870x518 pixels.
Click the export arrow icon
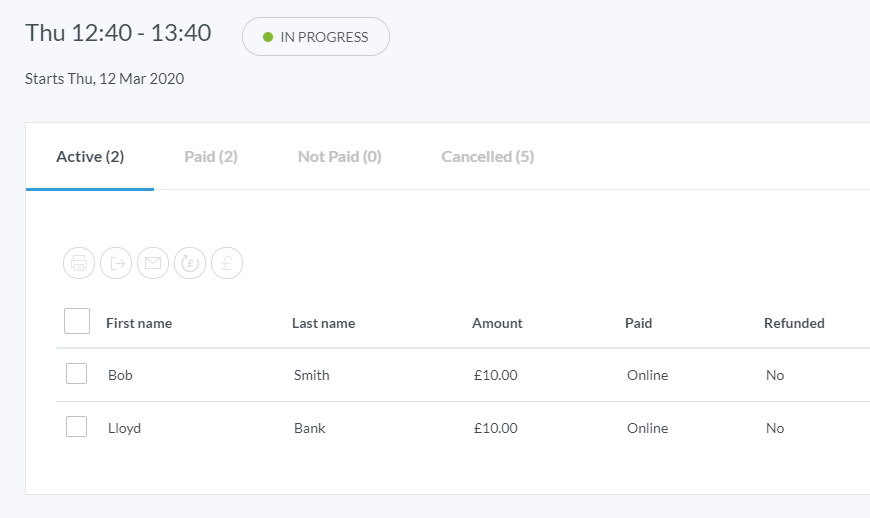click(x=116, y=264)
